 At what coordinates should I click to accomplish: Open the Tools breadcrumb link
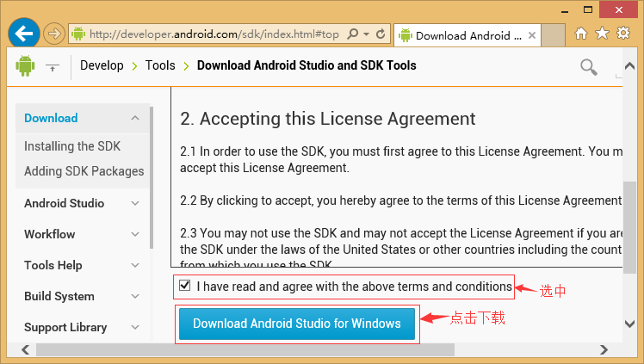[160, 65]
